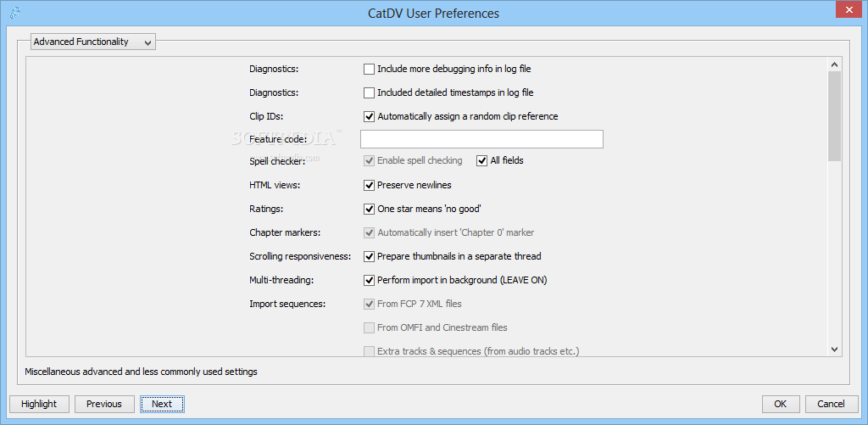Click the 'Multi-threading:' label
The height and width of the screenshot is (425, 868).
(281, 281)
